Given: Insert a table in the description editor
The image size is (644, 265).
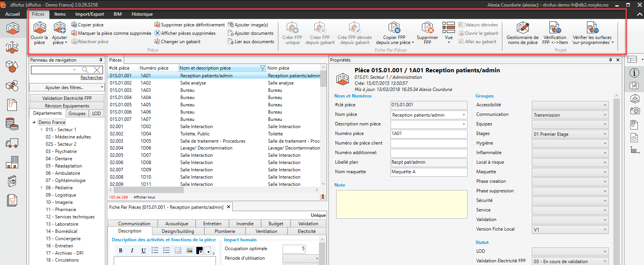Looking at the screenshot, I should (x=178, y=250).
